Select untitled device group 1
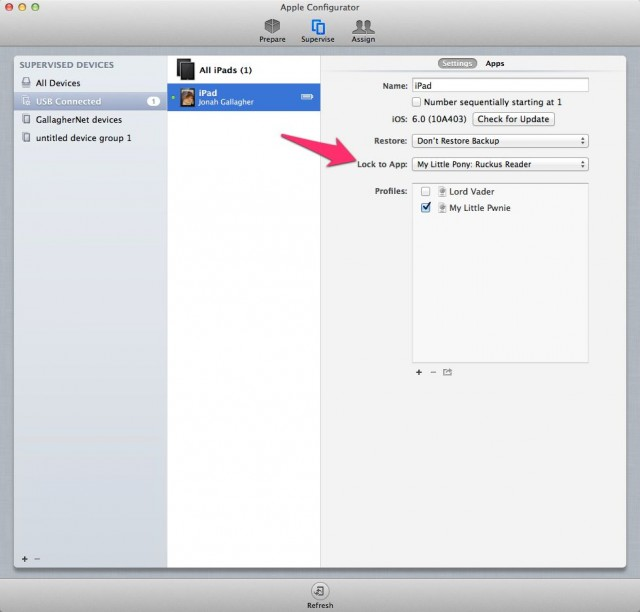Screen dimensions: 640x612 tap(90, 138)
